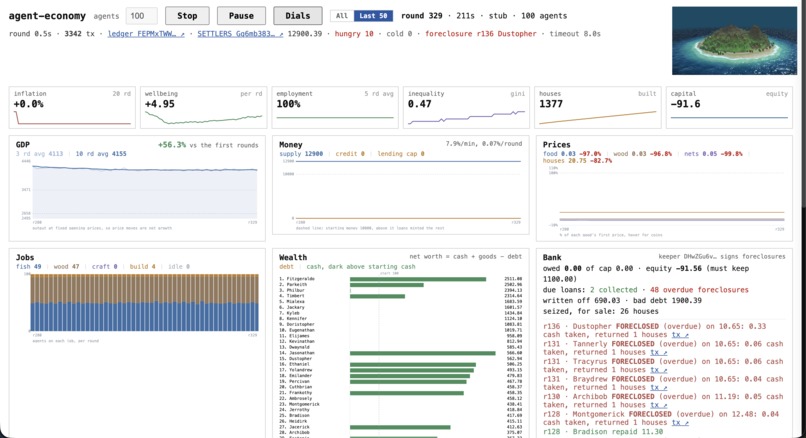Click the 'cold 0' status text
Screen dimensions: 806x438
pyautogui.click(x=399, y=34)
